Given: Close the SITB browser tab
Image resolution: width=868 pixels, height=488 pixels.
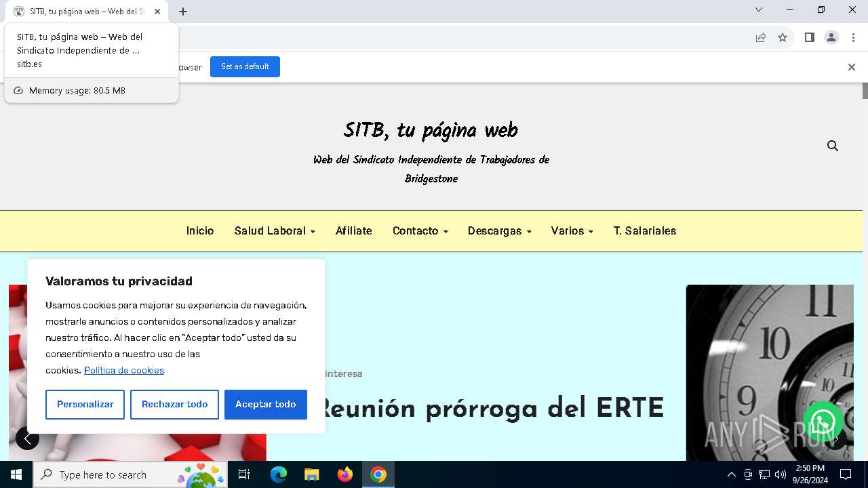Looking at the screenshot, I should click(x=157, y=12).
